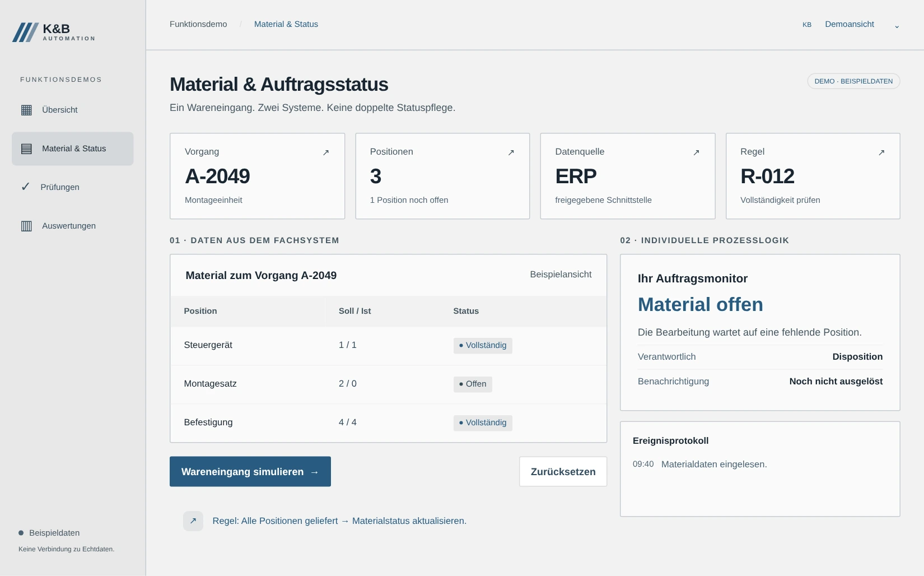This screenshot has height=576, width=924.
Task: Click the Auswertungen columns icon
Action: [26, 226]
